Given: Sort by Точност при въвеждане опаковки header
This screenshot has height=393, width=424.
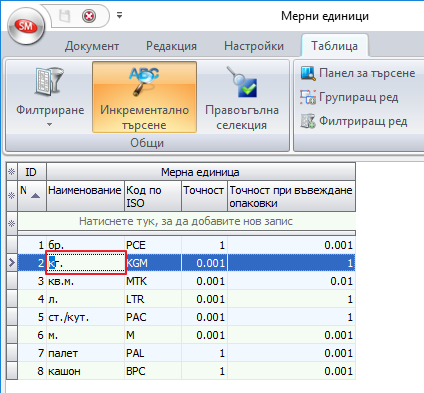Looking at the screenshot, I should [x=291, y=196].
